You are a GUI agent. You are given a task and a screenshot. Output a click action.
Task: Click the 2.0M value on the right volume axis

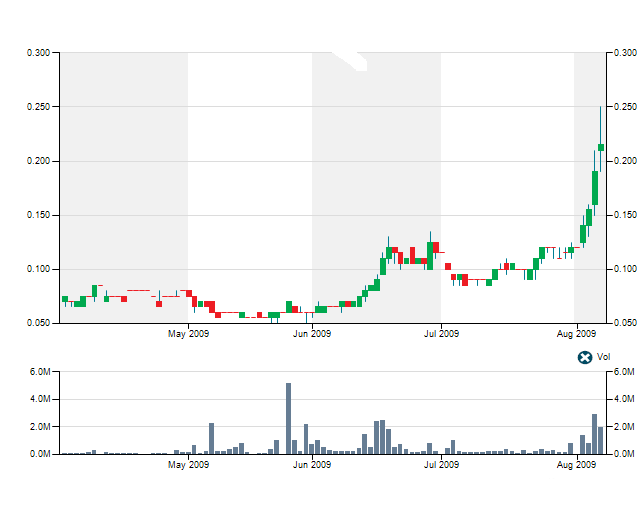624,427
